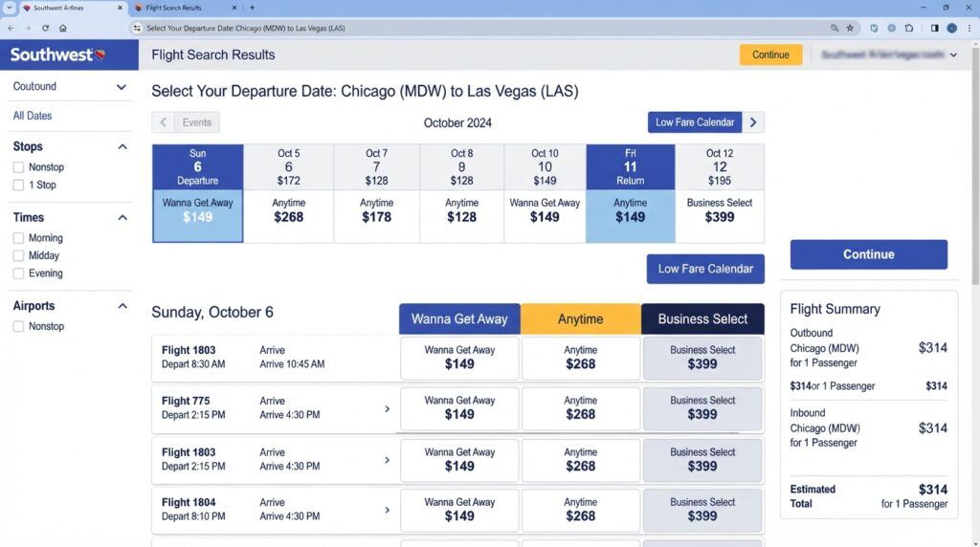Screen dimensions: 980x547
Task: Choose the Oct 7 date column
Action: pos(376,193)
